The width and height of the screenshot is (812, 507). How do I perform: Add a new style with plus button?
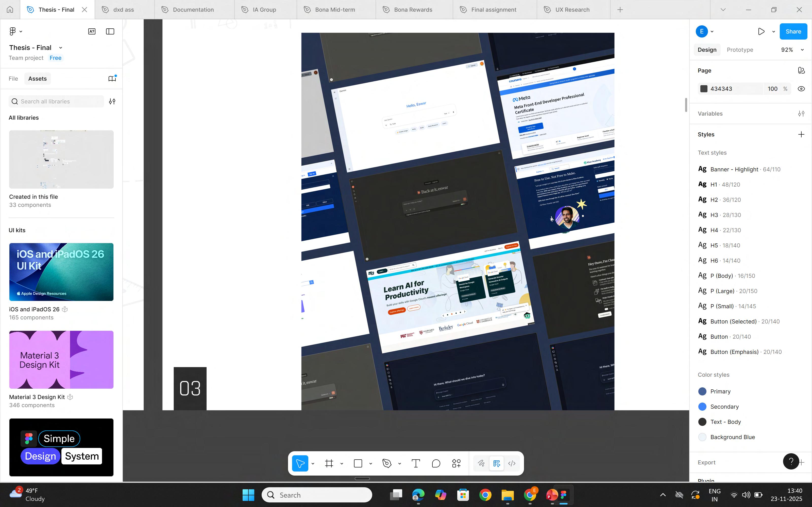(801, 134)
